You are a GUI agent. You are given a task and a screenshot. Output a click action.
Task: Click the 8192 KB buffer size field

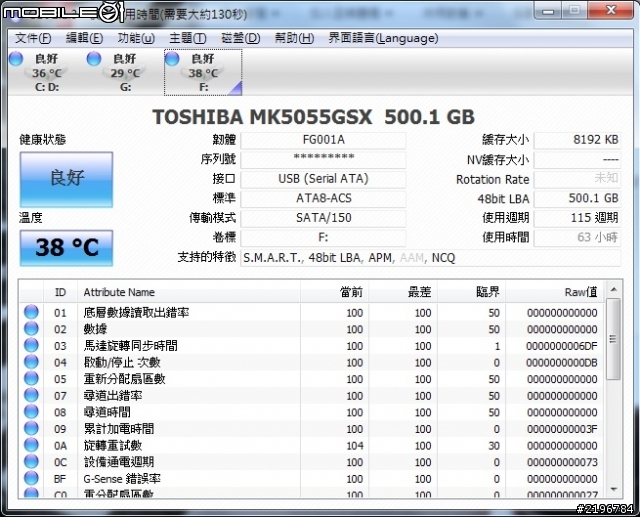point(577,140)
